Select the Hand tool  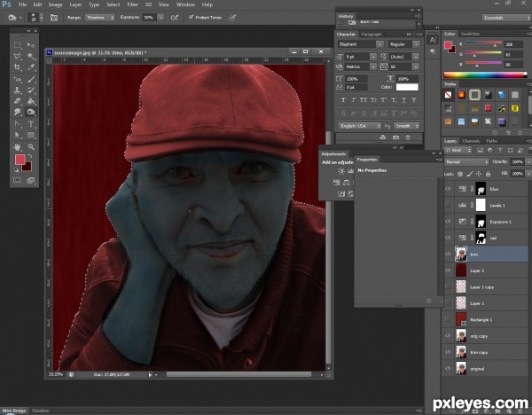(17, 147)
